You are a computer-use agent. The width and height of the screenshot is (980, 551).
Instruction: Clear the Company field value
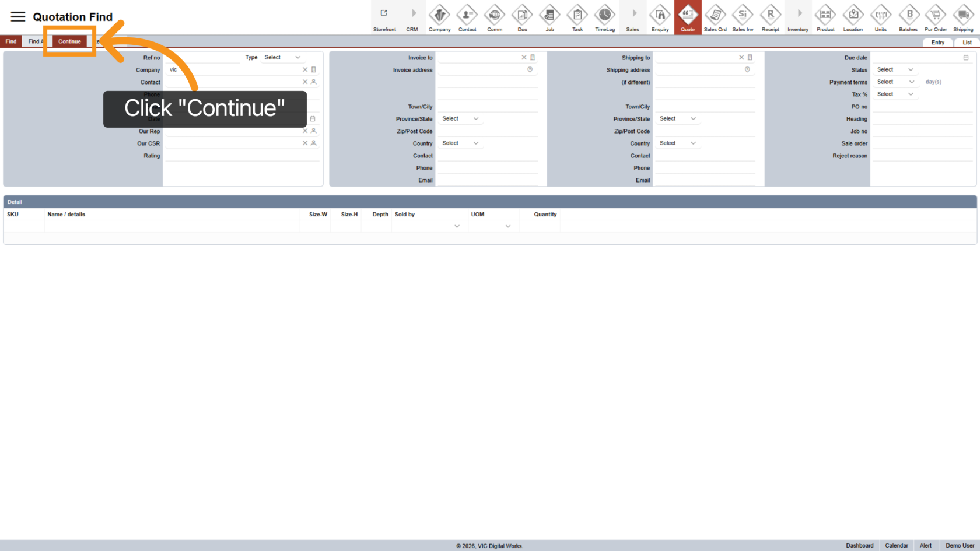304,70
